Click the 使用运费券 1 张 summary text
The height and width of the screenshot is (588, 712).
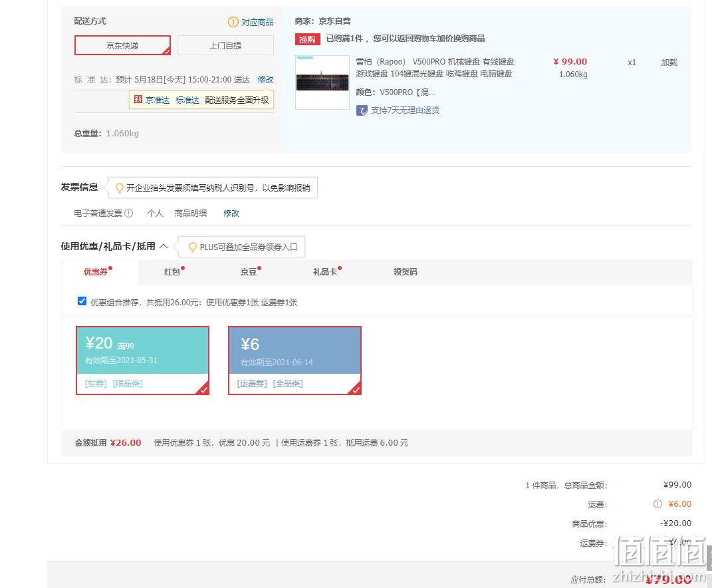(344, 442)
